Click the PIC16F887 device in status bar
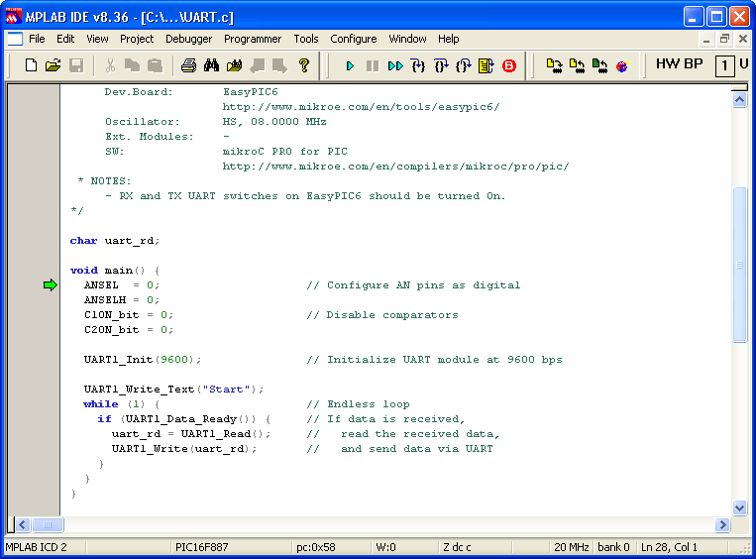Viewport: 756px width, 559px height. 201,547
